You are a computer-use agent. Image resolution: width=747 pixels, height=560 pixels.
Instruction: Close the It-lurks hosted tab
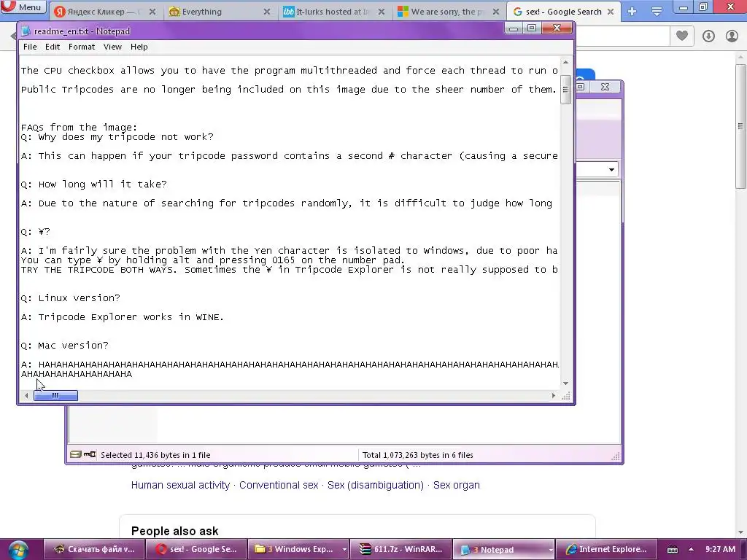pyautogui.click(x=381, y=12)
